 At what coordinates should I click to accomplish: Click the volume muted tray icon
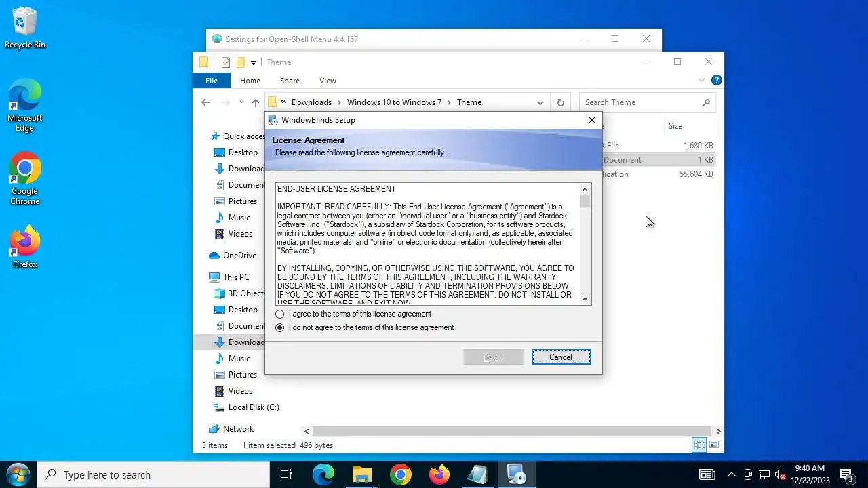[x=781, y=475]
